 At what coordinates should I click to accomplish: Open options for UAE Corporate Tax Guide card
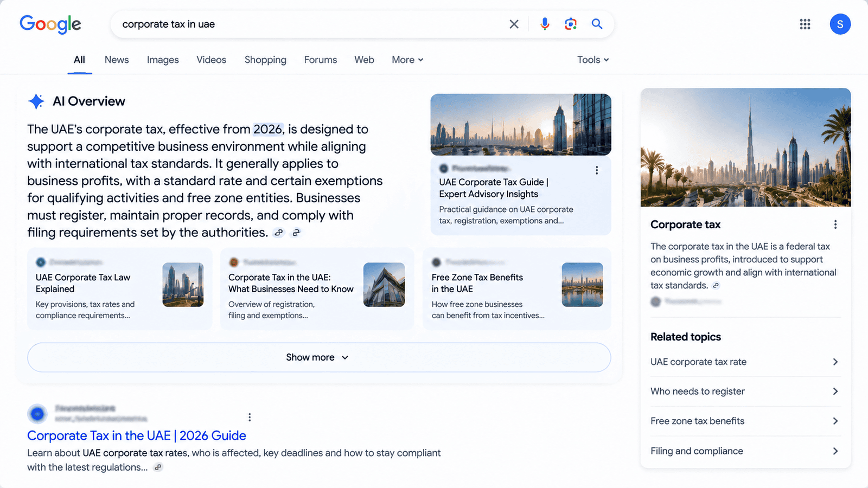click(x=597, y=170)
